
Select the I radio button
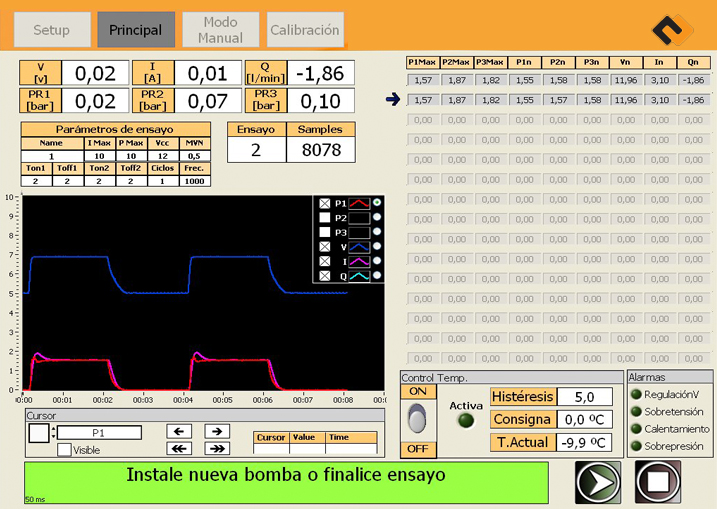pos(377,261)
